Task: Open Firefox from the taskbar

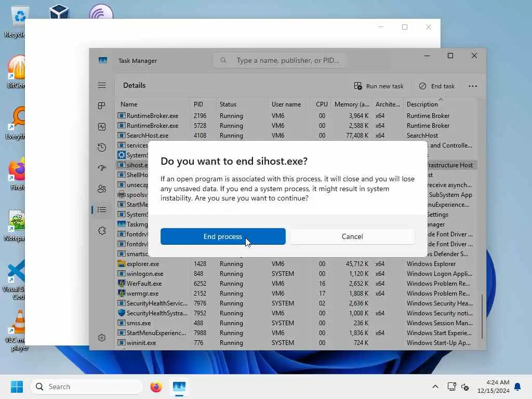Action: (156, 387)
